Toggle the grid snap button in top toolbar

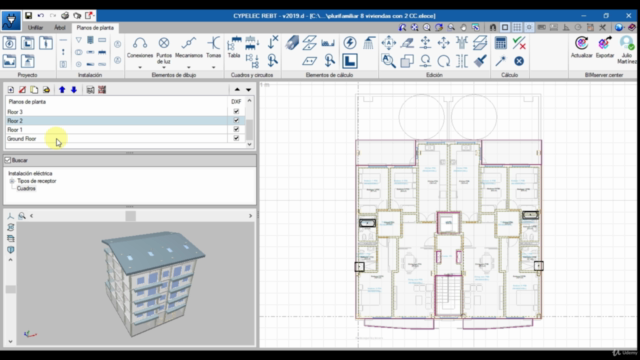coord(517,27)
